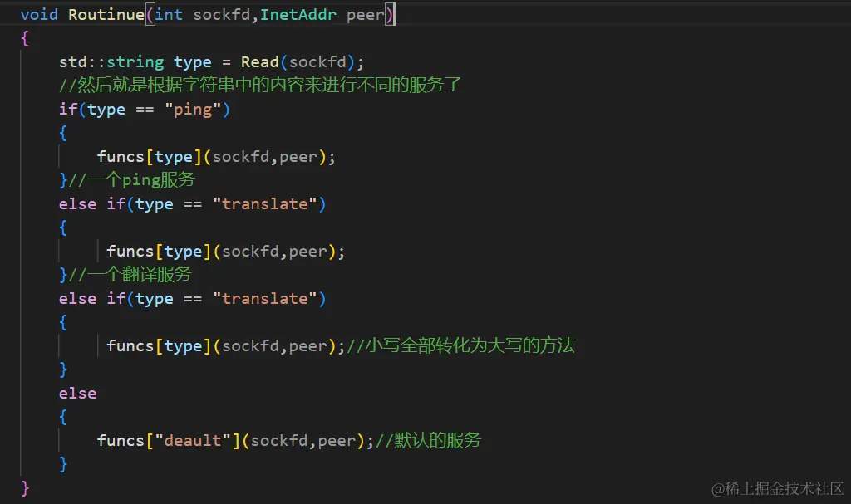Click the comment starting "//然后就是根据字符串"
Image resolution: width=851 pixels, height=504 pixels.
(260, 86)
